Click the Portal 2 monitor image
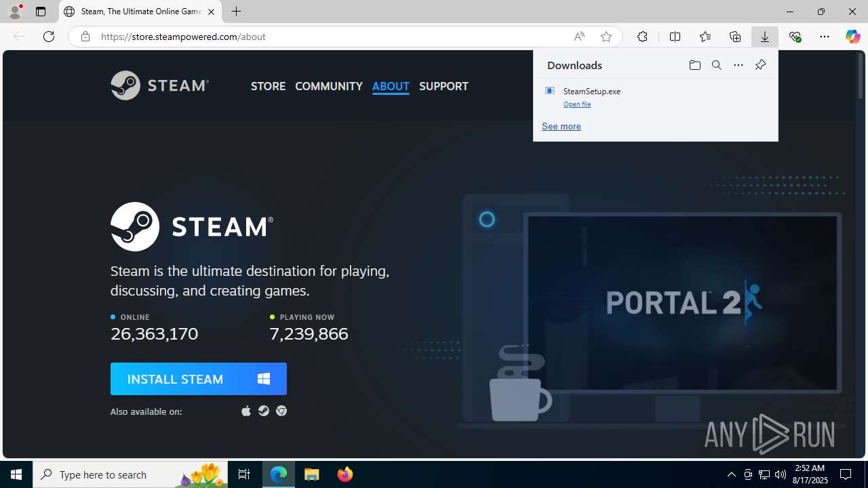Image resolution: width=868 pixels, height=488 pixels. pos(682,302)
